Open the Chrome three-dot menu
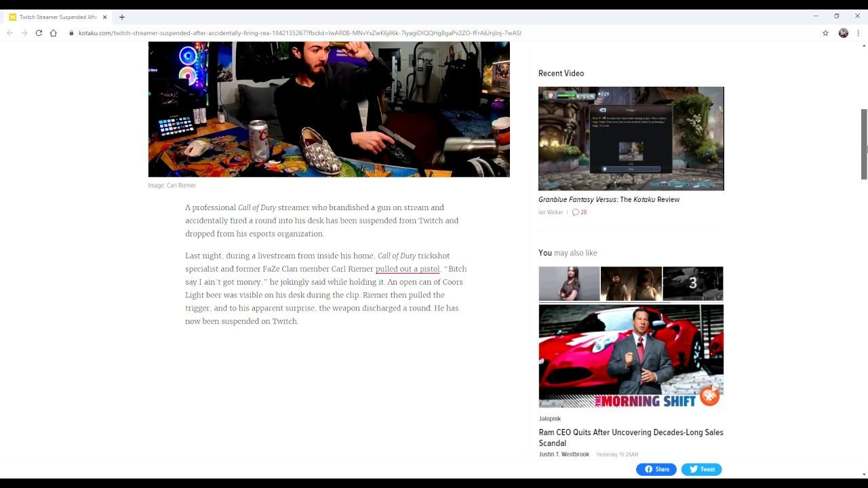868x488 pixels. pos(858,33)
